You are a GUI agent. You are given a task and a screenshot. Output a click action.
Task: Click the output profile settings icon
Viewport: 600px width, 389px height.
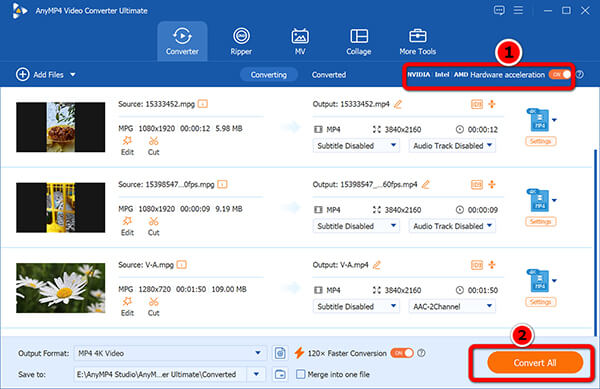[280, 353]
